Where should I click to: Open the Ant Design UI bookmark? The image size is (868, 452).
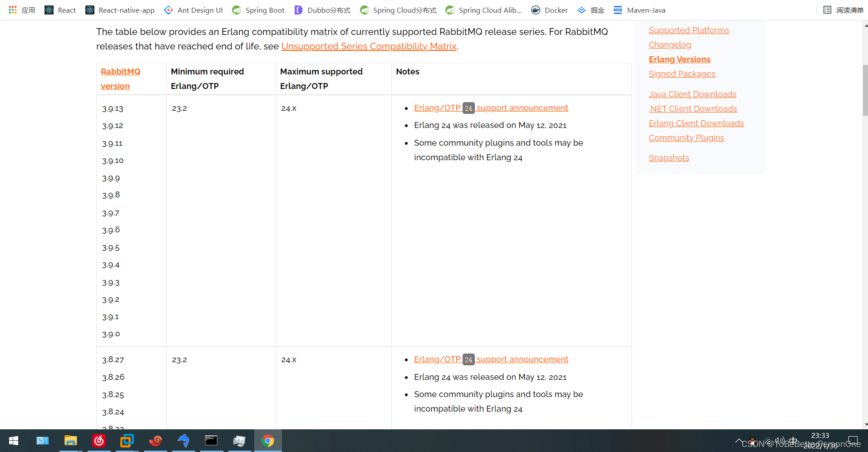click(x=193, y=10)
